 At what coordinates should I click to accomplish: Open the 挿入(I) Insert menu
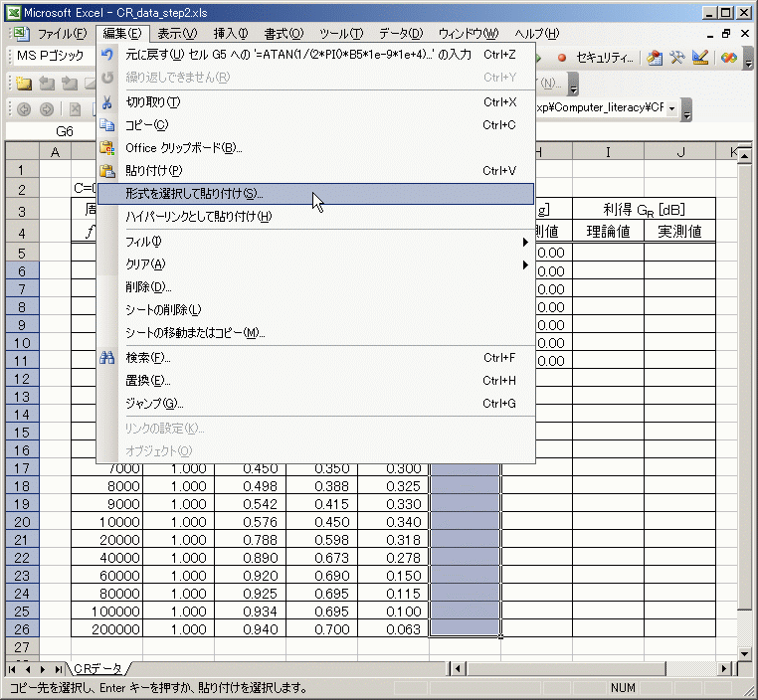[230, 34]
